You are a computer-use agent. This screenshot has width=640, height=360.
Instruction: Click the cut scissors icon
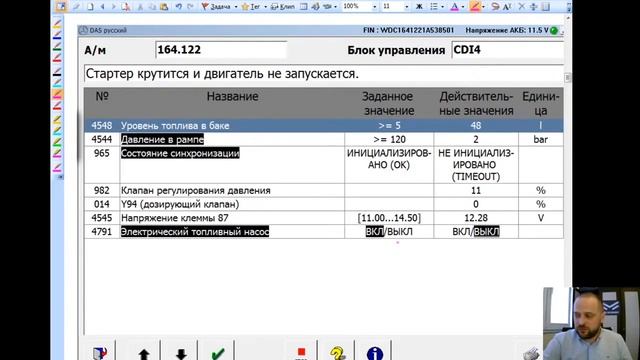[140, 7]
